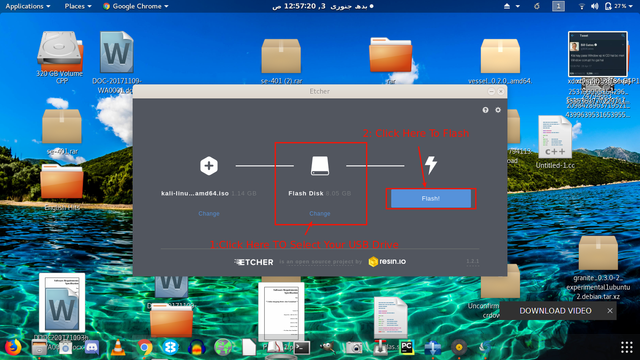Click Change link under the ISO image
Viewport: 640px width, 360px height.
[209, 213]
